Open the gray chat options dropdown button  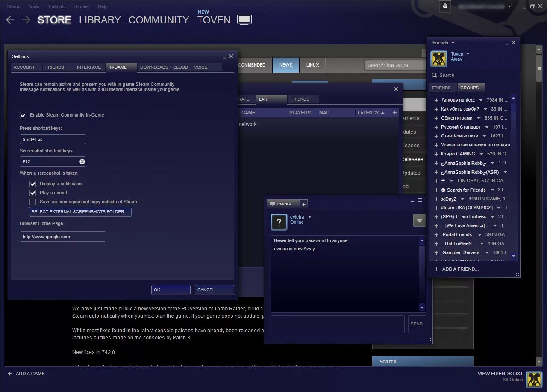pos(419,220)
